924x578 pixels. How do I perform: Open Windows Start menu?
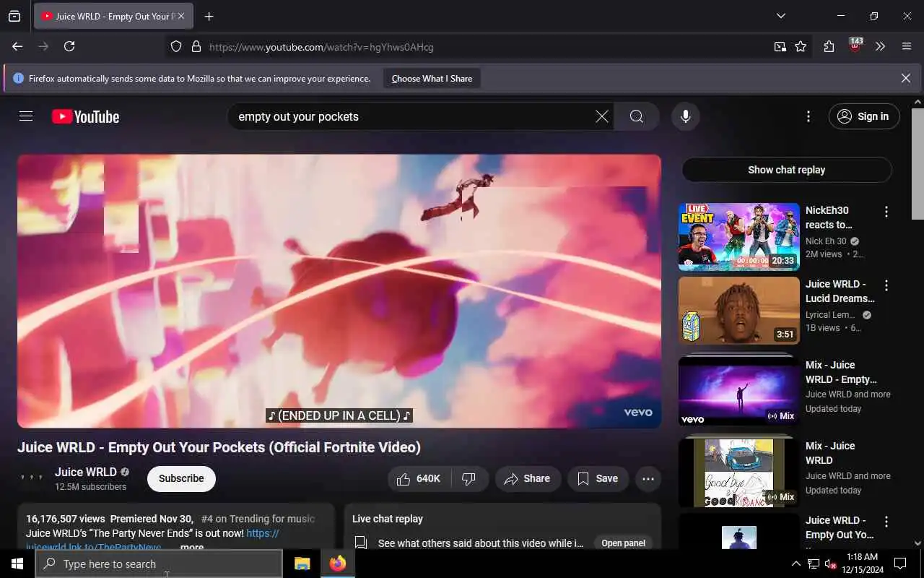coord(17,564)
